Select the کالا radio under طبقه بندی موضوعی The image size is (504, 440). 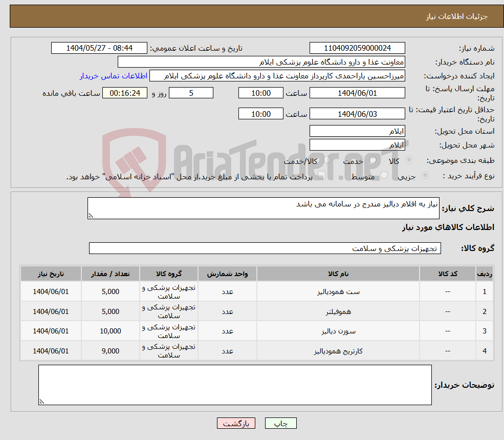[408, 159]
